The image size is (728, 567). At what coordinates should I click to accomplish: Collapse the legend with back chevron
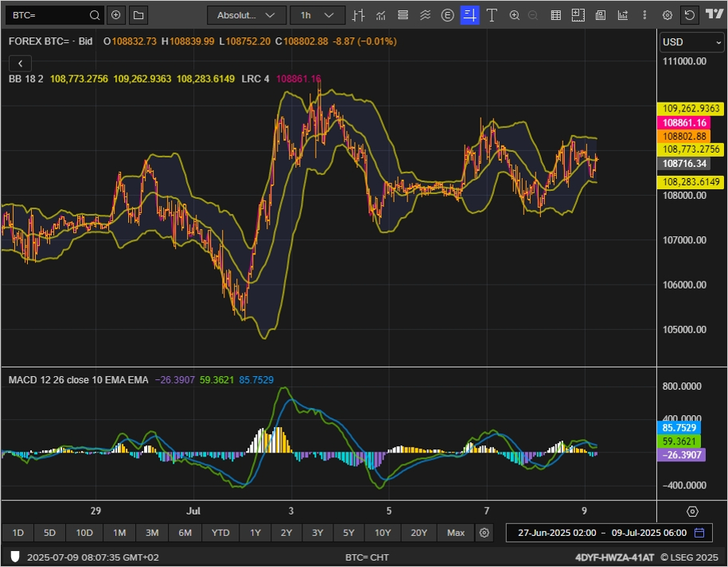pos(20,64)
